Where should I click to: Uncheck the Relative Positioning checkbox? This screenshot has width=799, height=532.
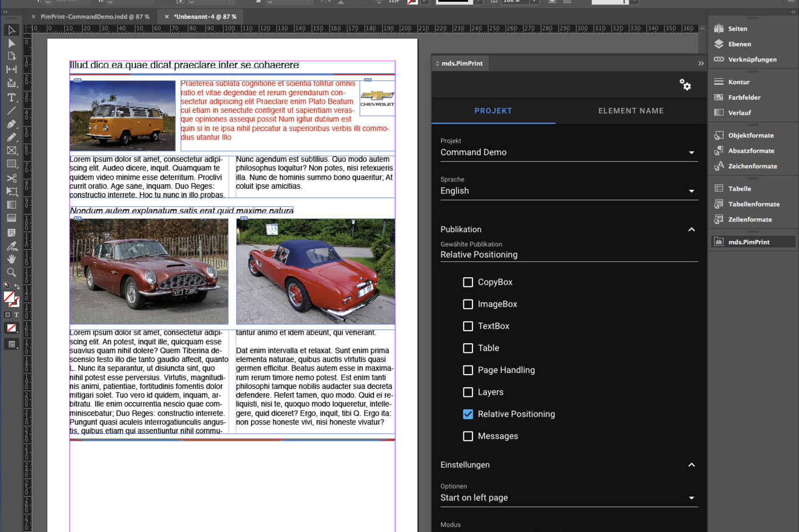click(468, 414)
